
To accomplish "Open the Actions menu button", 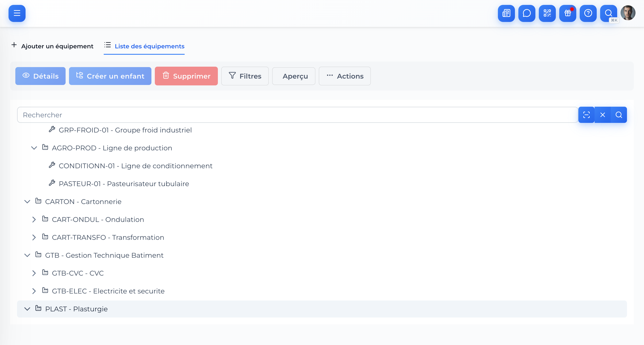I will pos(345,76).
